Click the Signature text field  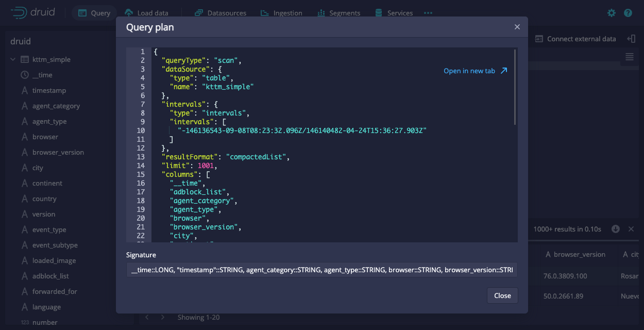tap(322, 270)
